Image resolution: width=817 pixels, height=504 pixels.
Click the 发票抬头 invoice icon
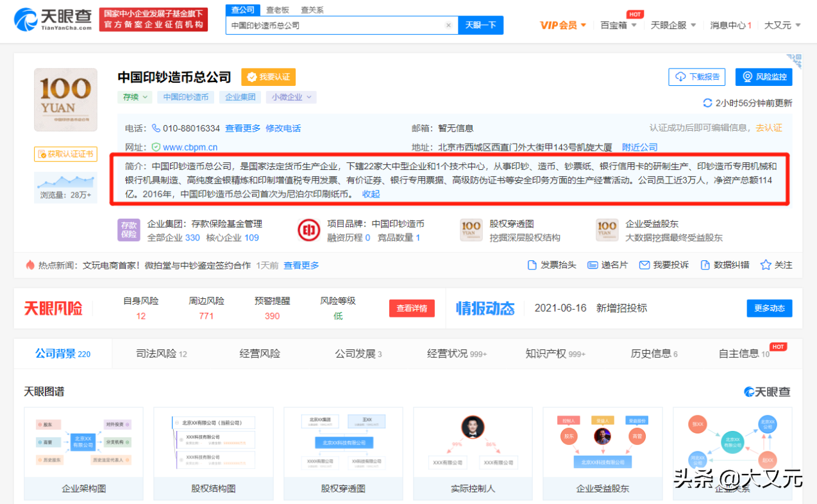tap(532, 265)
